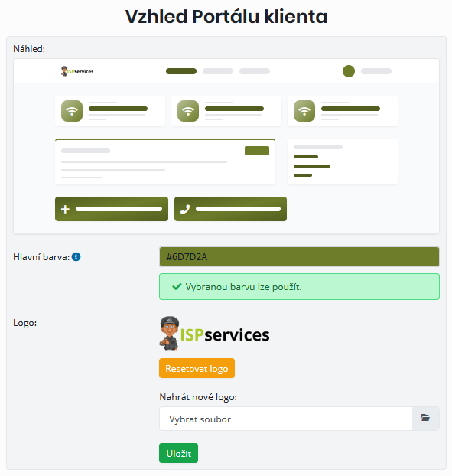This screenshot has height=476, width=452.
Task: Click round avatar circle in preview header
Action: pos(349,71)
